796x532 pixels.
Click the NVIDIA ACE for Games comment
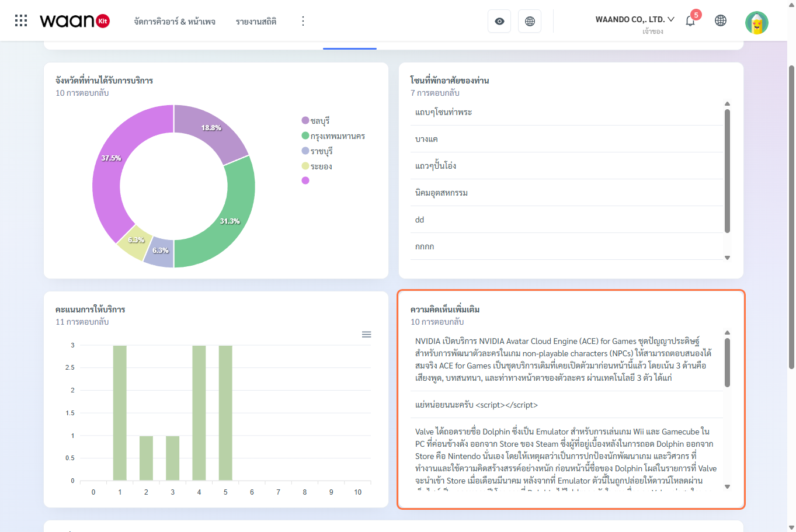566,359
